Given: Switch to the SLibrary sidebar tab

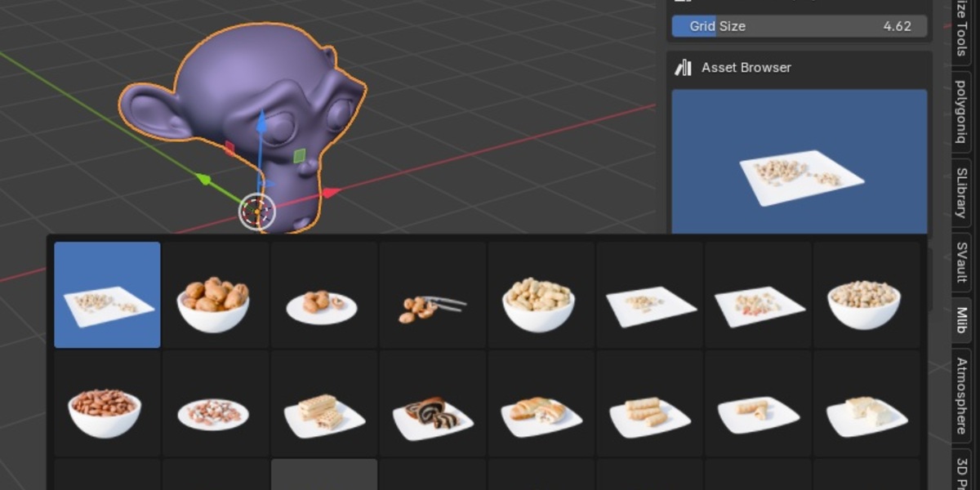Looking at the screenshot, I should tap(962, 193).
